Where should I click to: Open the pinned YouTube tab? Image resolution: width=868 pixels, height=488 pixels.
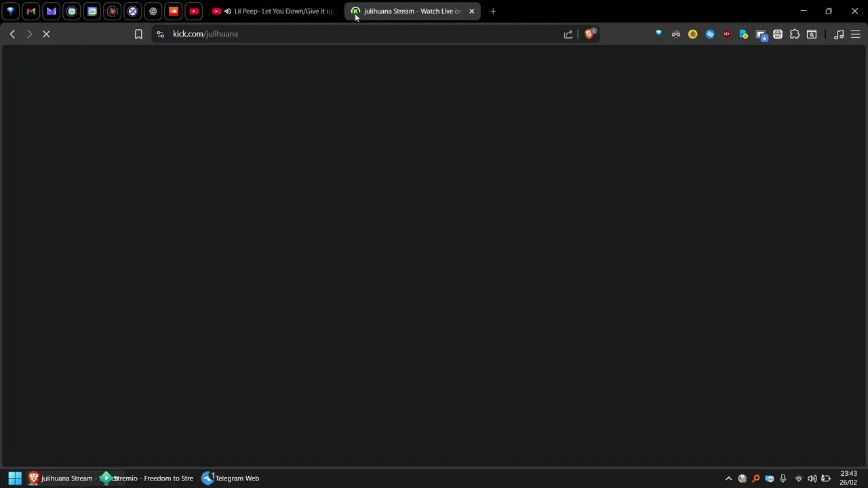pos(194,11)
